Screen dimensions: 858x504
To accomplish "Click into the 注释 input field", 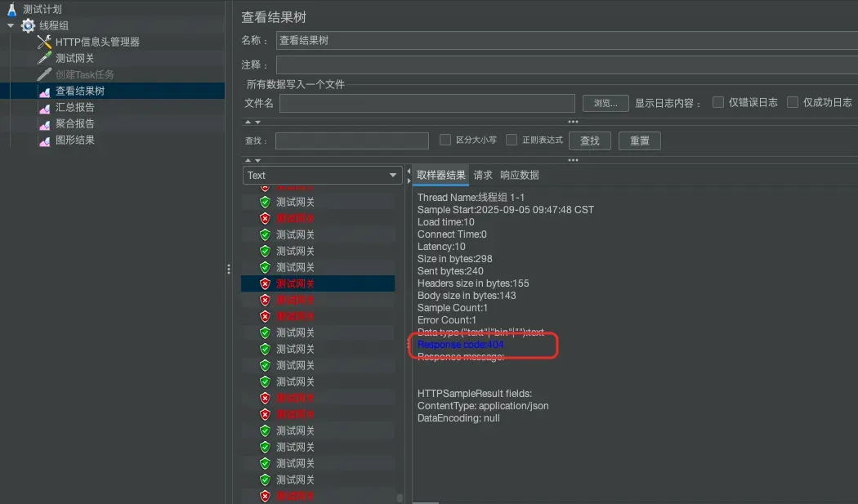I will [x=567, y=65].
